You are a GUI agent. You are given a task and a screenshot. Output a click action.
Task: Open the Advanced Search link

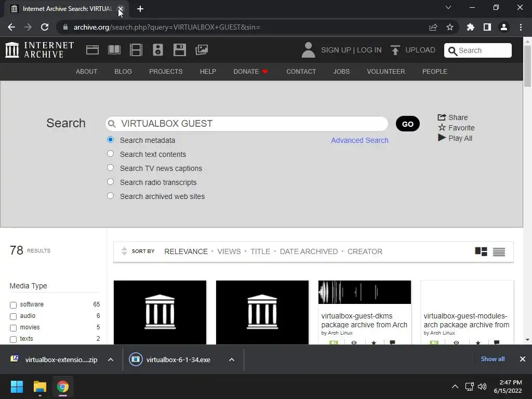(360, 140)
